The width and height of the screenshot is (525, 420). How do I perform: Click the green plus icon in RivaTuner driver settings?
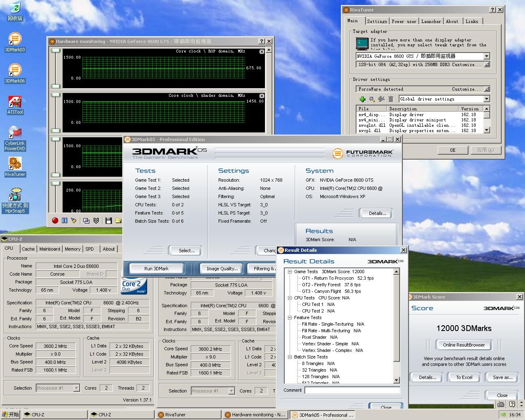pos(362,99)
